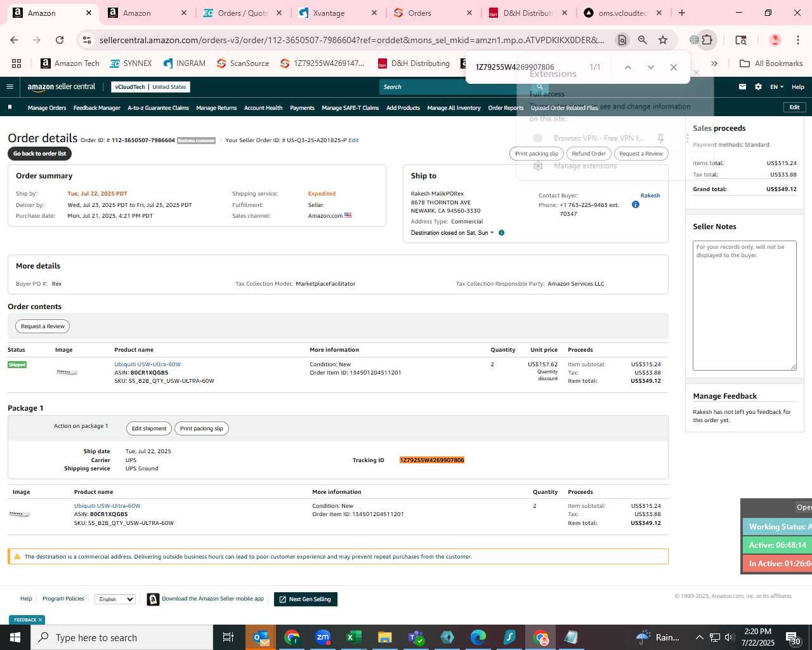Open Manage Orders menu

[x=47, y=108]
